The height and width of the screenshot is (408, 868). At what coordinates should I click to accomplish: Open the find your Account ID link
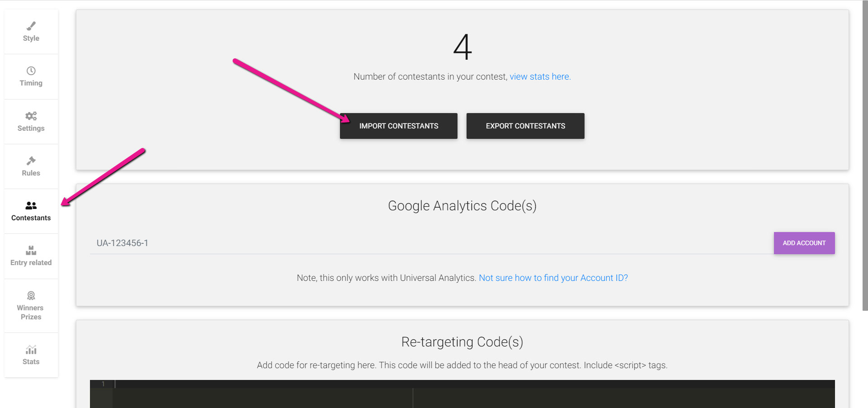[x=553, y=278]
